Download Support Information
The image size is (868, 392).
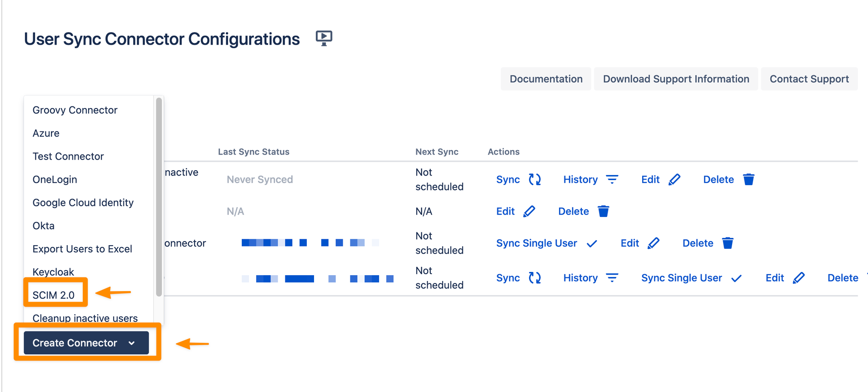click(x=676, y=79)
